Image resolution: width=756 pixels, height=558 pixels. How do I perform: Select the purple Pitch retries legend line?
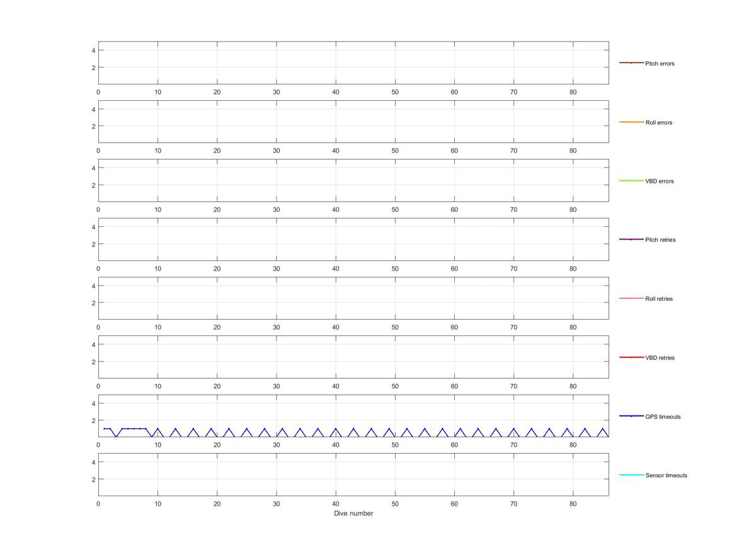pyautogui.click(x=631, y=240)
